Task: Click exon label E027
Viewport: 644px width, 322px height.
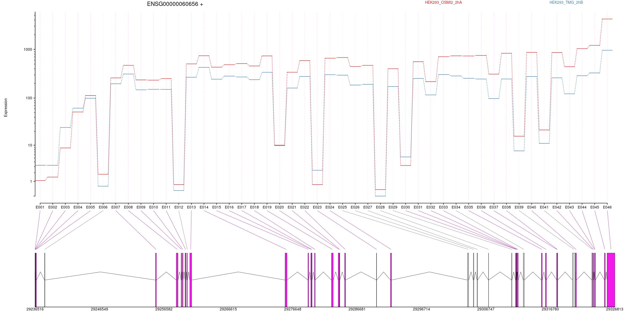Action: point(368,207)
